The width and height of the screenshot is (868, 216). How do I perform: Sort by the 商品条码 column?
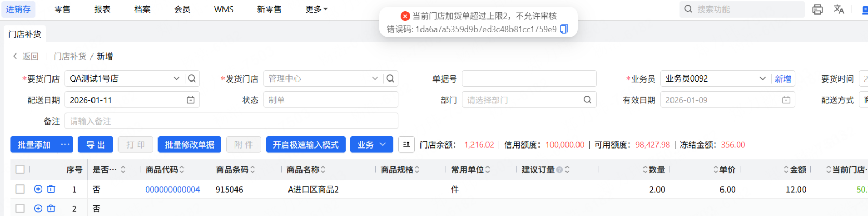(x=253, y=169)
